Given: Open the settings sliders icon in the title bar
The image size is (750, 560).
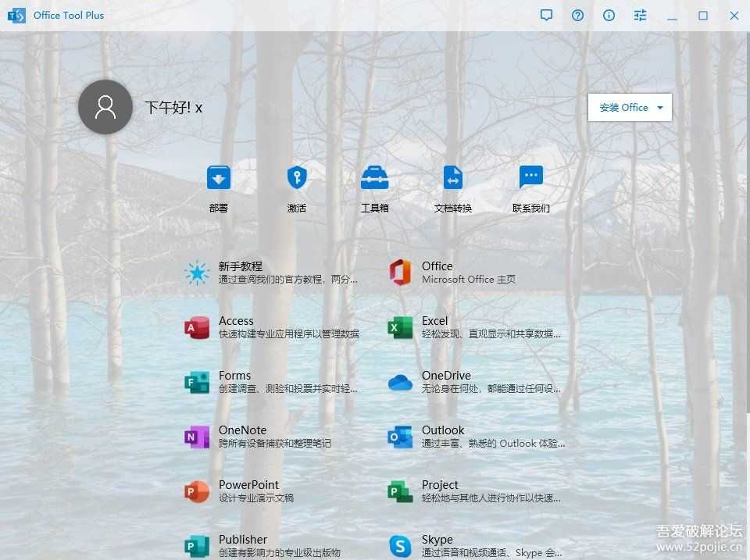Looking at the screenshot, I should (x=640, y=15).
